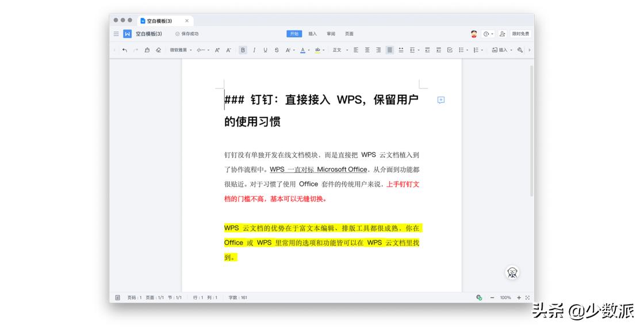
Task: Toggle bold formatting
Action: click(243, 50)
